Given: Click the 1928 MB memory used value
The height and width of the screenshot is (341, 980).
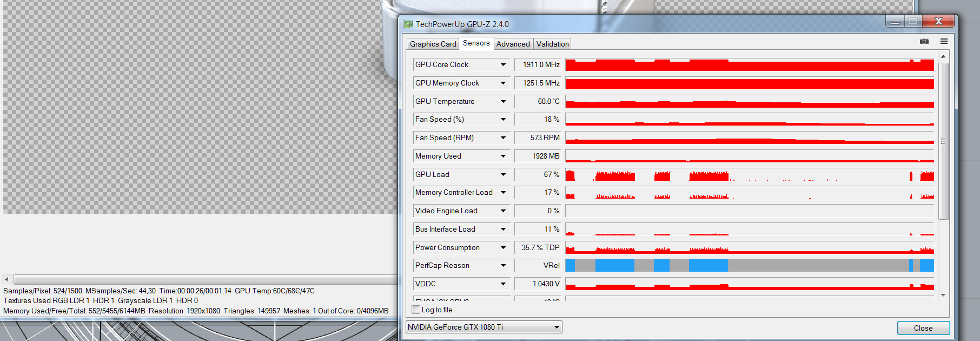Looking at the screenshot, I should [539, 156].
